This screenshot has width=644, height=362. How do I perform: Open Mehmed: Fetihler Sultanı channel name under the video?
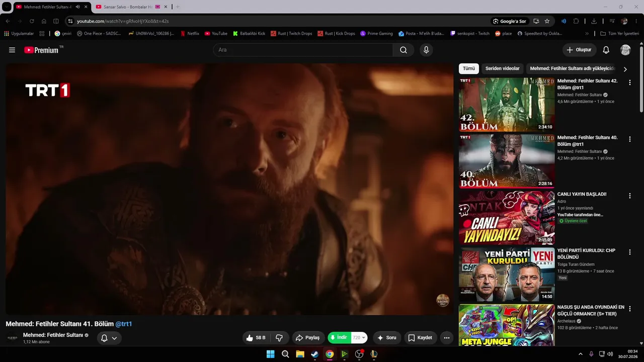[x=53, y=335]
